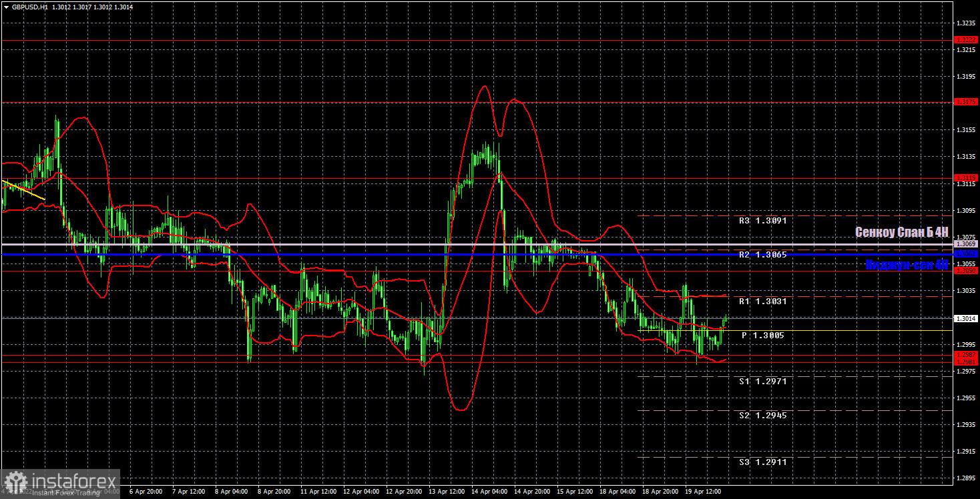
Task: Click the 1.3095 price axis value
Action: pos(966,210)
